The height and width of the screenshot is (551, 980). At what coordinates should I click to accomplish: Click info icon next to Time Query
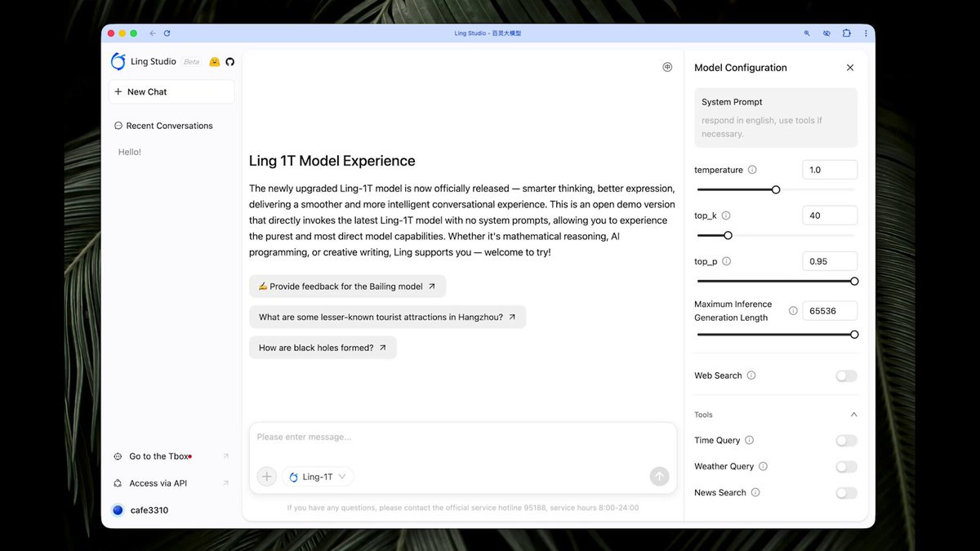[x=749, y=440]
